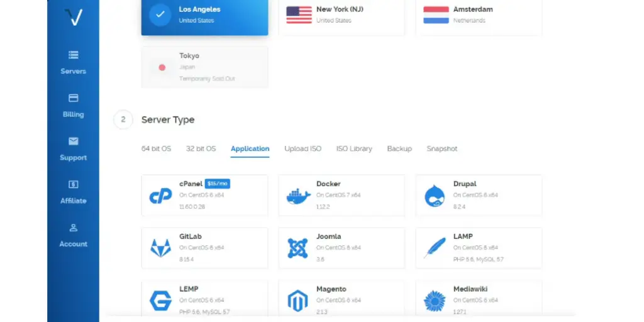Select the sold-out Tokyo location card

click(204, 67)
